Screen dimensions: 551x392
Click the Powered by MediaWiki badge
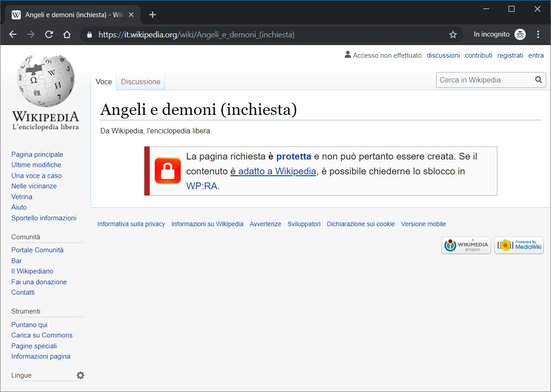click(519, 246)
